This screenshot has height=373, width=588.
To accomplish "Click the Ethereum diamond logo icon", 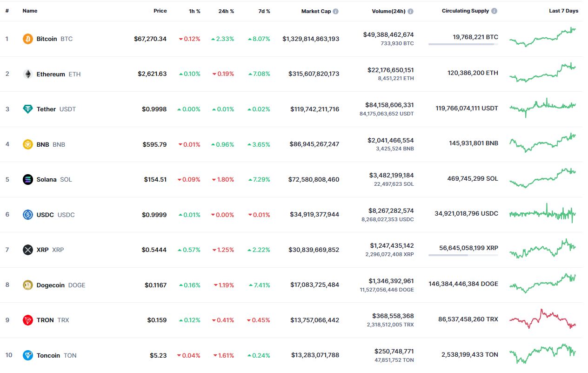I will tap(28, 74).
